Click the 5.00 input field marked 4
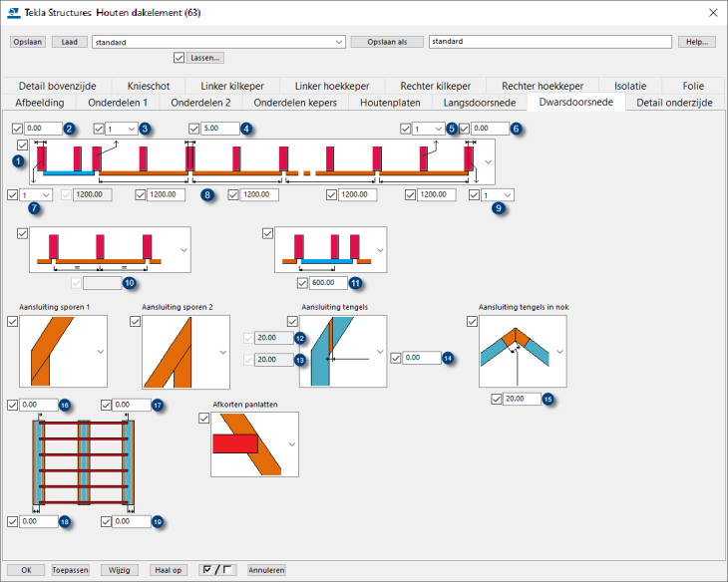This screenshot has width=728, height=582. (x=219, y=129)
